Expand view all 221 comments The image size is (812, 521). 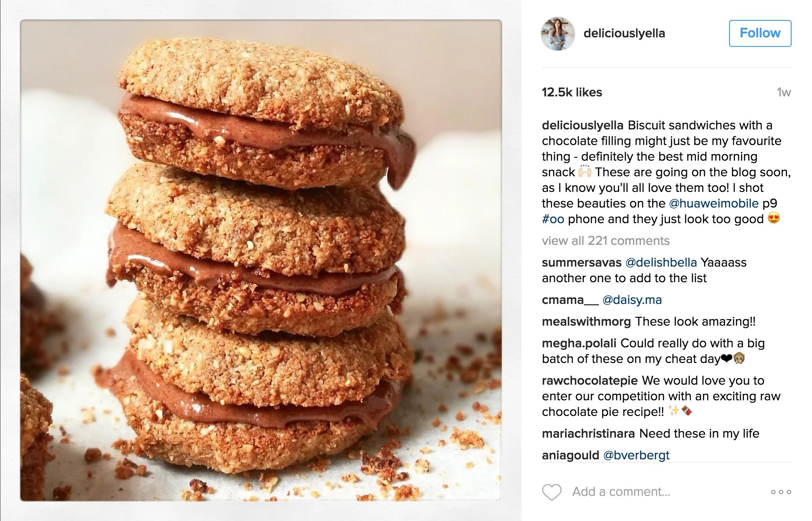(606, 241)
